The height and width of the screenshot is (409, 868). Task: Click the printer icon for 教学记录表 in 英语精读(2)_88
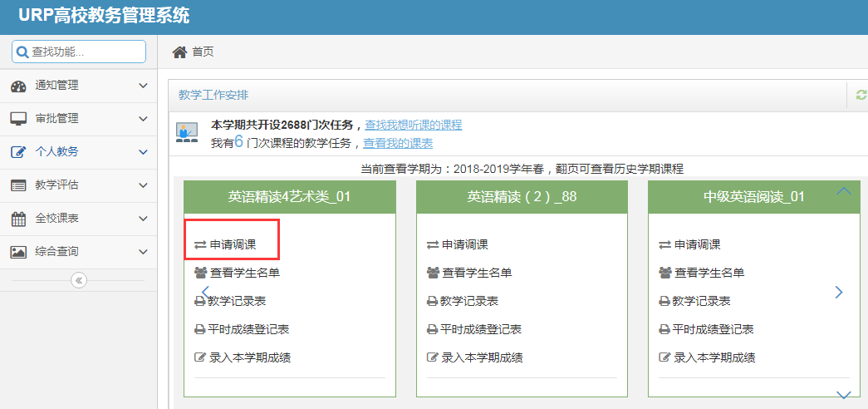point(433,302)
